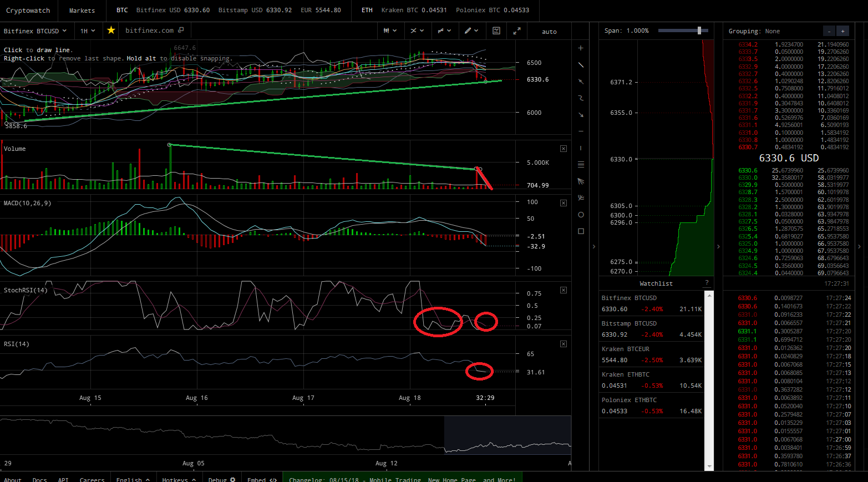The width and height of the screenshot is (868, 482).
Task: Open the Bitfinex BTCUSD market dropdown
Action: pyautogui.click(x=35, y=31)
